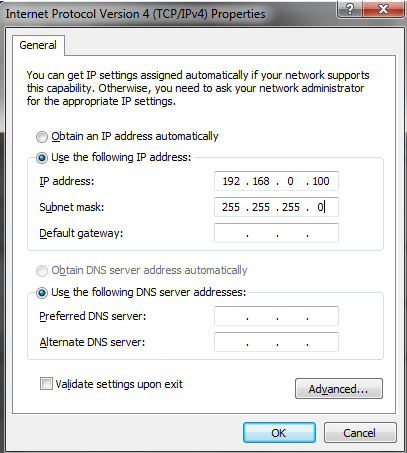The width and height of the screenshot is (407, 453).
Task: Click the first octet 192 of IP address
Action: [231, 181]
